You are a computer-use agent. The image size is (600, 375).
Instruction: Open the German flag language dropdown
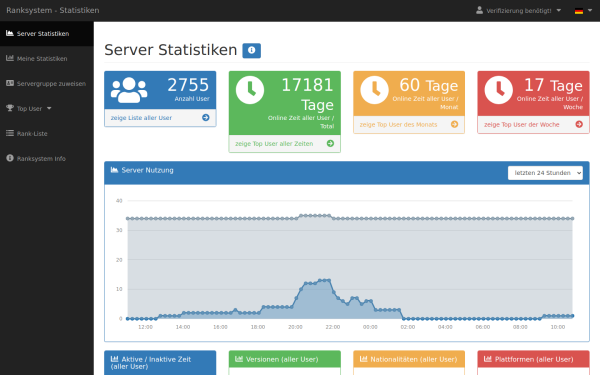point(583,11)
